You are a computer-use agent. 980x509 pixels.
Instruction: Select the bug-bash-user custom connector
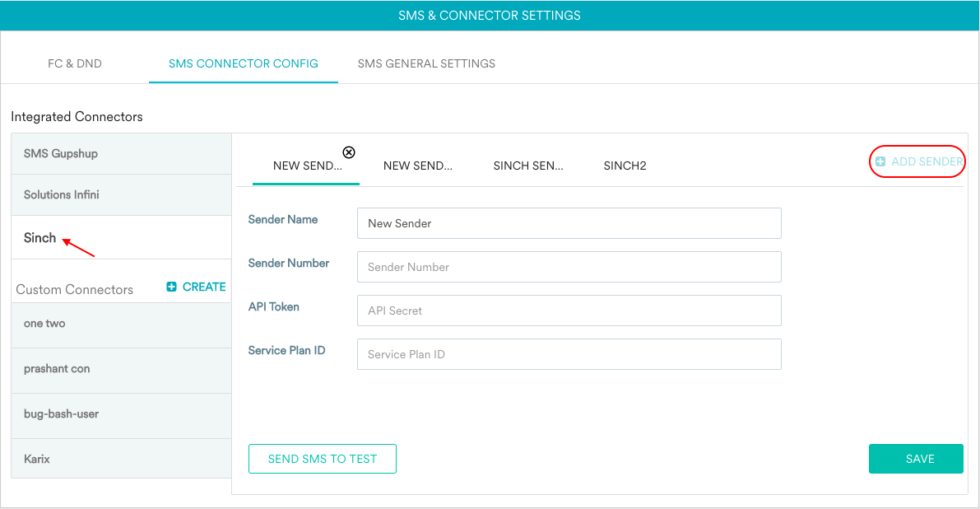click(121, 415)
